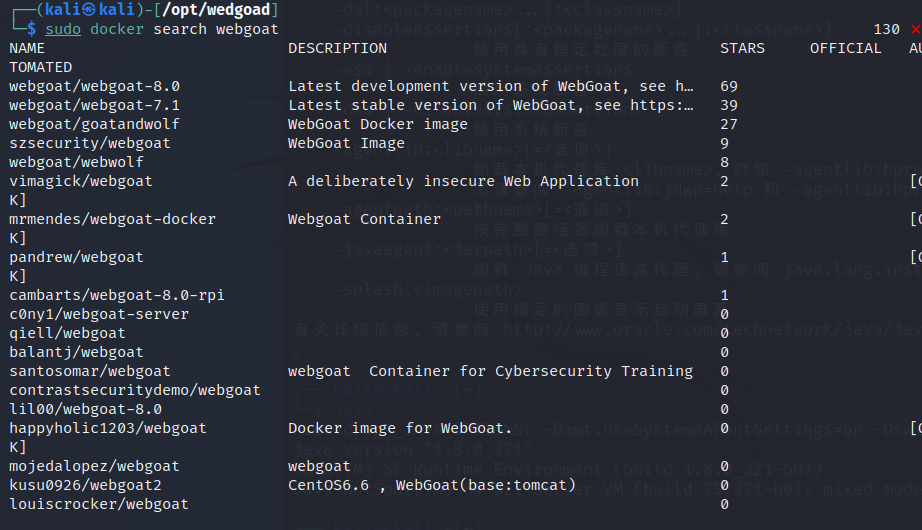Select santosomar/webgoat image name
Screen dimensions: 922x530
[x=90, y=371]
